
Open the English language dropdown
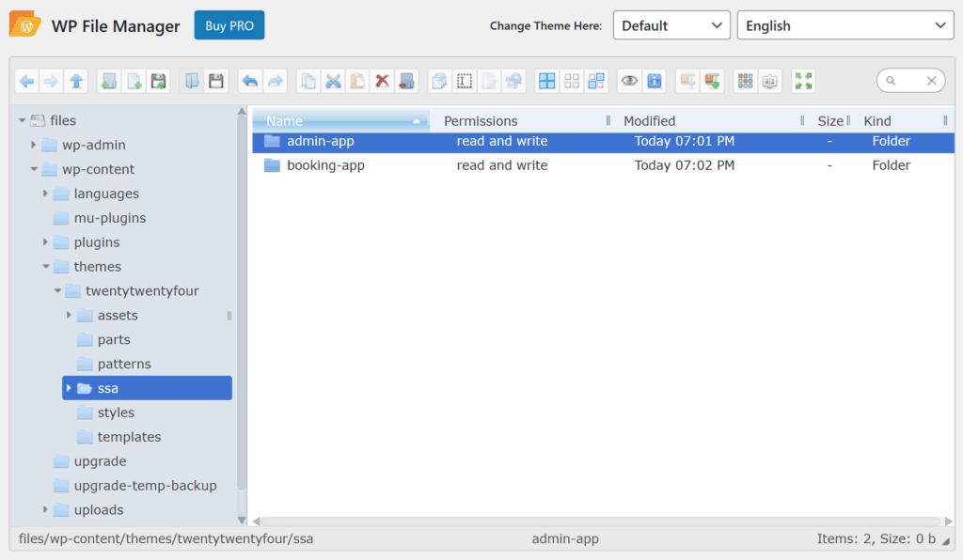click(x=844, y=24)
